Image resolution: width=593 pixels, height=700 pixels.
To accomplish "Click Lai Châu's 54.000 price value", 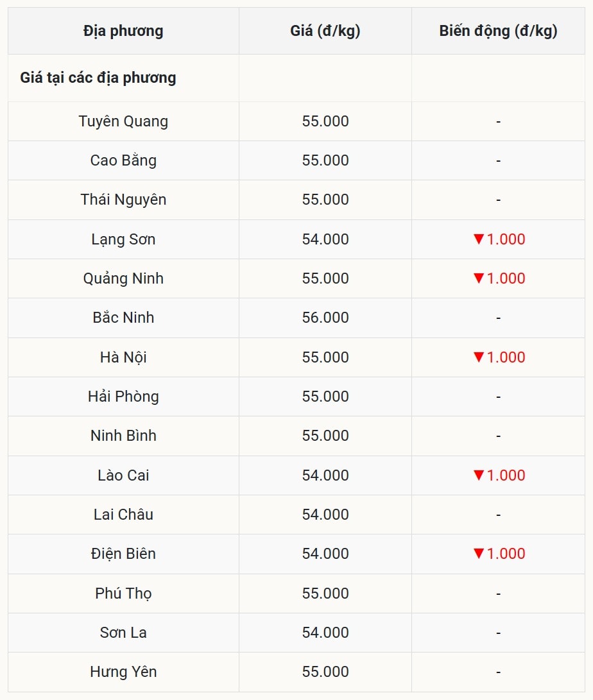I will [325, 515].
